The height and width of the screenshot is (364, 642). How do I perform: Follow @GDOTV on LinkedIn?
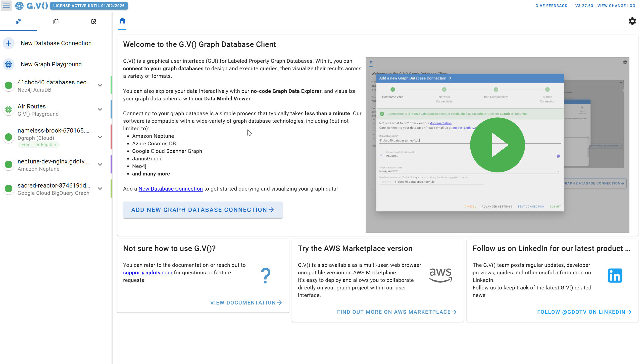[x=584, y=312]
